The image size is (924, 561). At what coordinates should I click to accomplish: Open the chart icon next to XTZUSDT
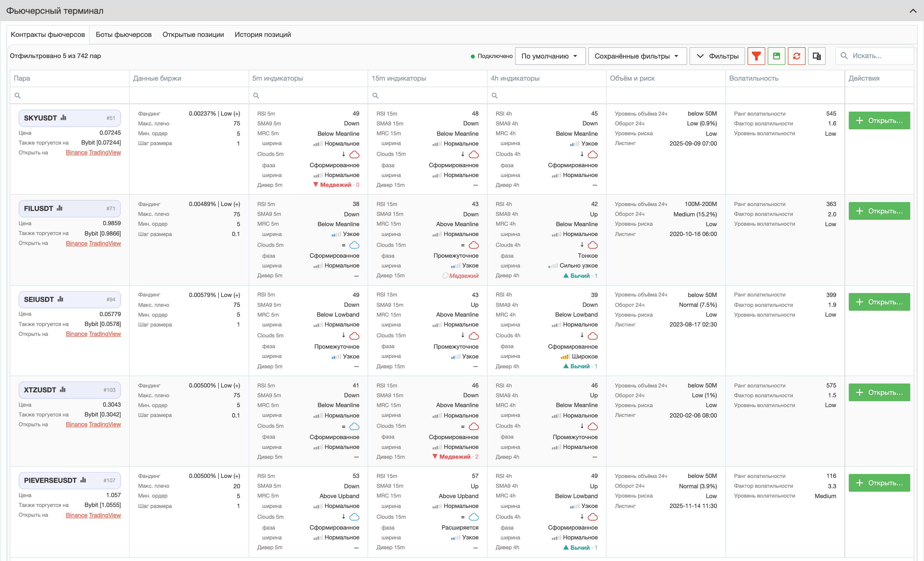63,389
